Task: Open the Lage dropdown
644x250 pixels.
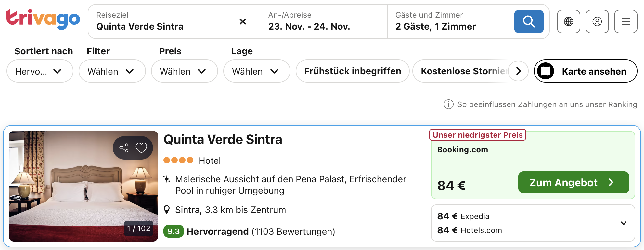Action: [256, 71]
